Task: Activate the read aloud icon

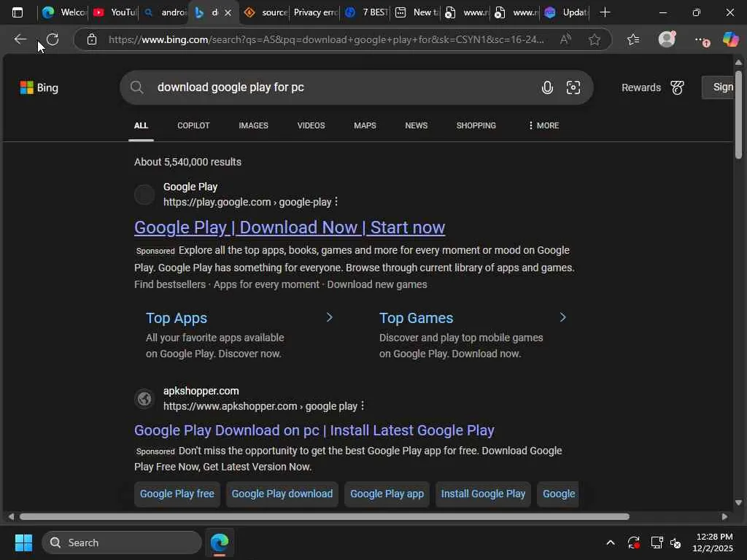Action: pyautogui.click(x=565, y=39)
